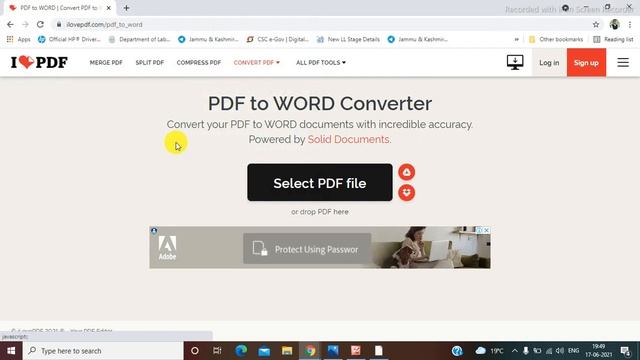640x360 pixels.
Task: Click the Type here to search box
Action: [103, 351]
